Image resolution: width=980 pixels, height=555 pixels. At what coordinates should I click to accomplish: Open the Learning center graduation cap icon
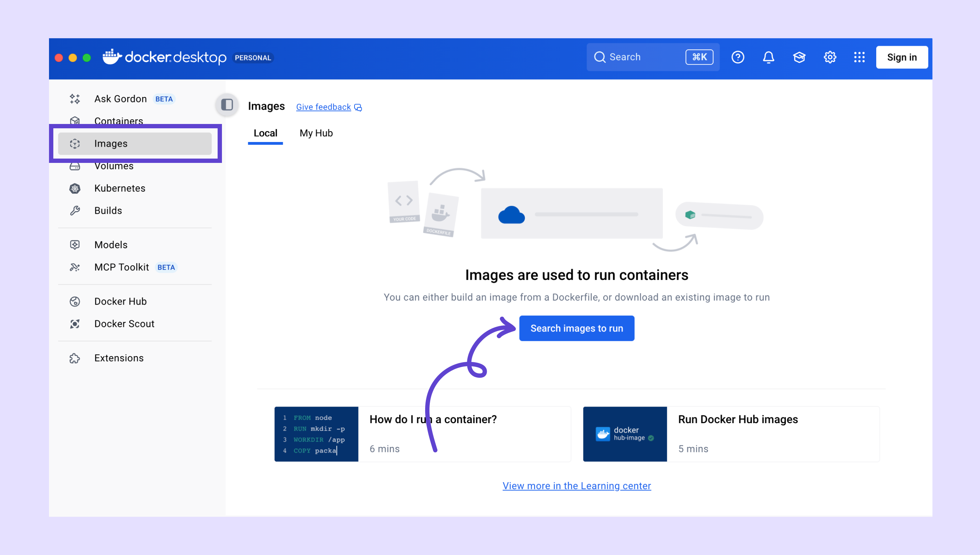tap(799, 57)
